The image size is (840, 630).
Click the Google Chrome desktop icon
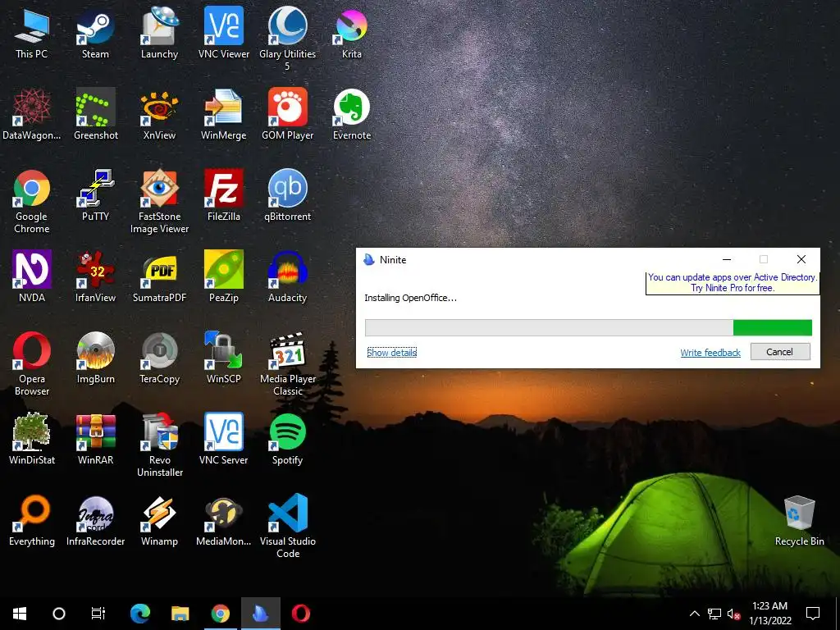(32, 201)
